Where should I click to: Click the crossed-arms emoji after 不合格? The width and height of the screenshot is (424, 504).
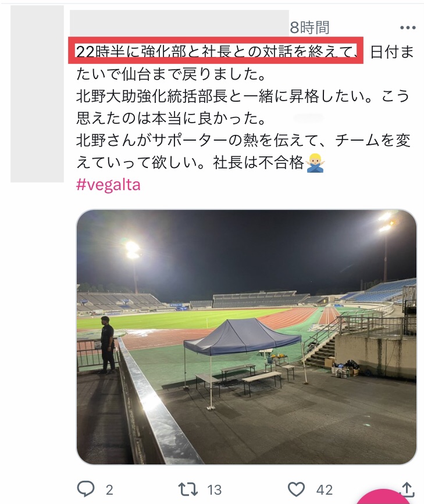coord(315,163)
